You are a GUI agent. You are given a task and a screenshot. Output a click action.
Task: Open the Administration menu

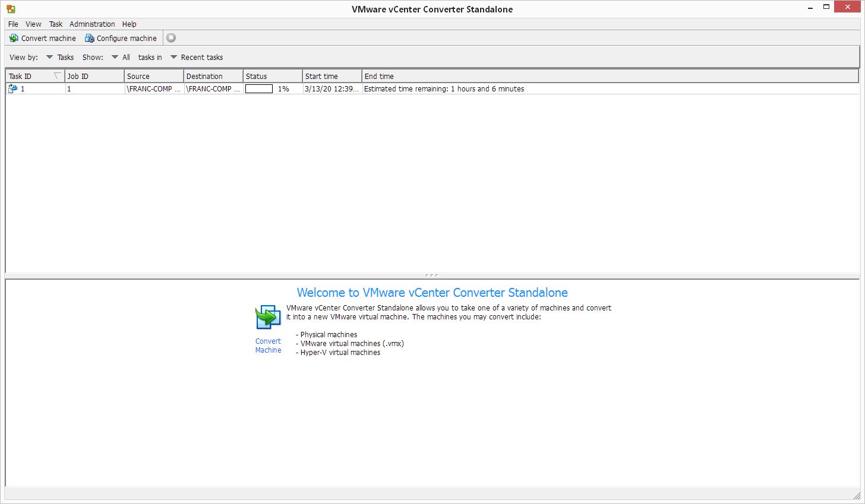(x=92, y=24)
